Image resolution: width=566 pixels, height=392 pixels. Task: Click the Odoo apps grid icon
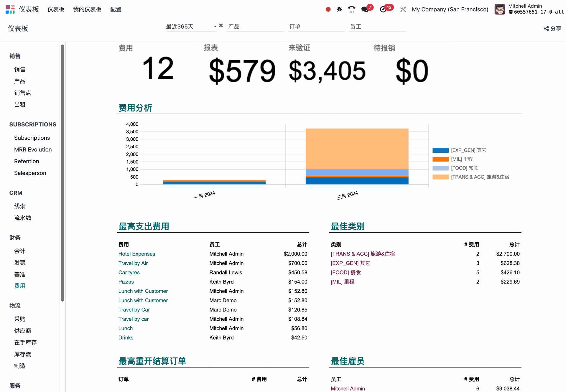click(10, 9)
